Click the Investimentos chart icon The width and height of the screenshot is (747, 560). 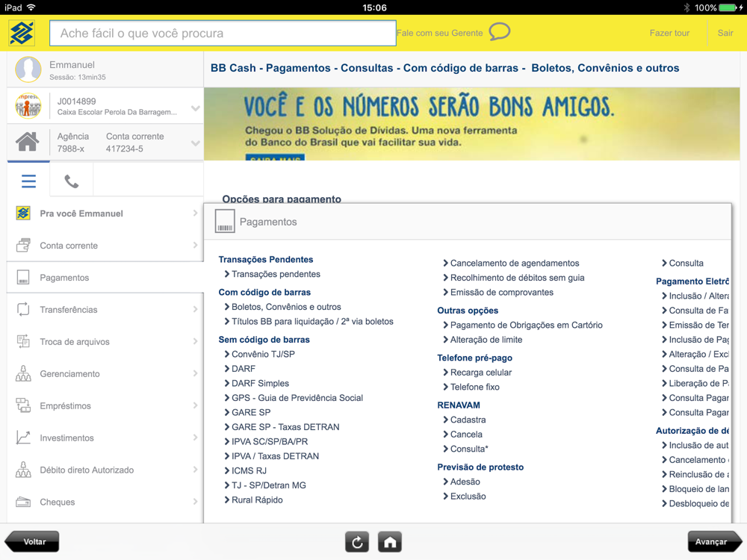(23, 437)
